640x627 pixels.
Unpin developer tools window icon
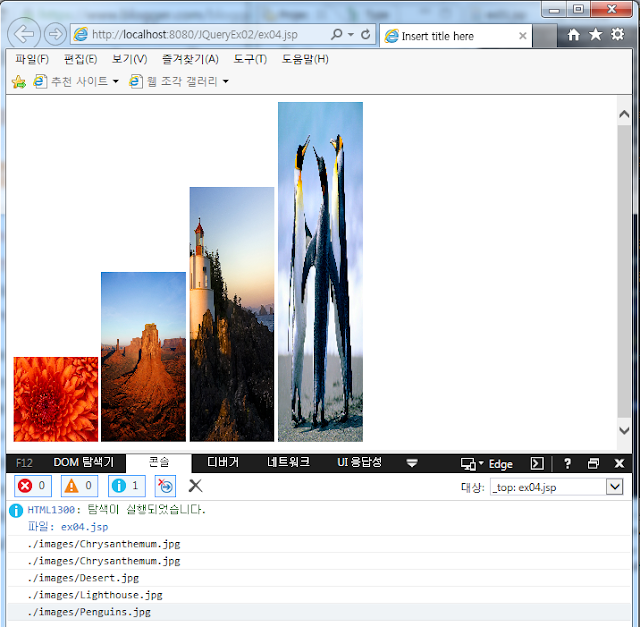pyautogui.click(x=593, y=464)
